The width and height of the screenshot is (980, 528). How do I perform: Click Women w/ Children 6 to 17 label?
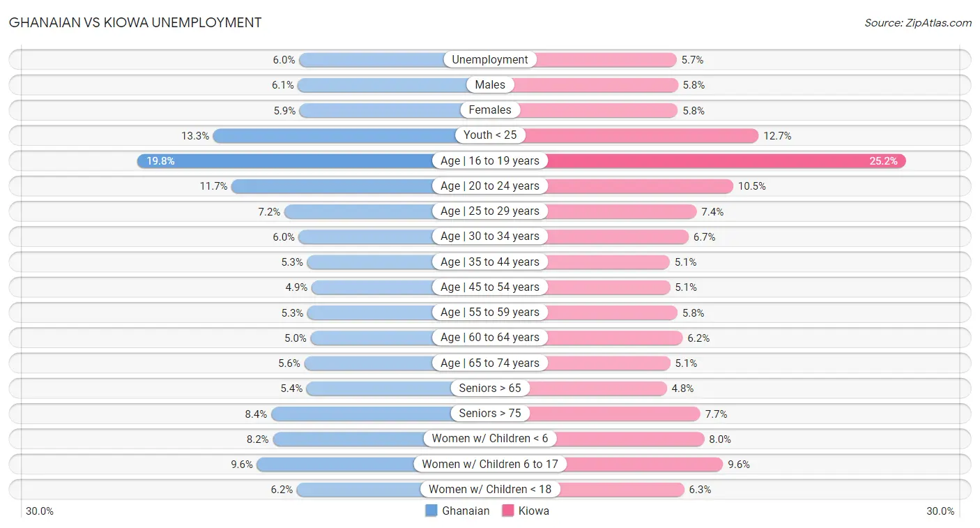(490, 464)
